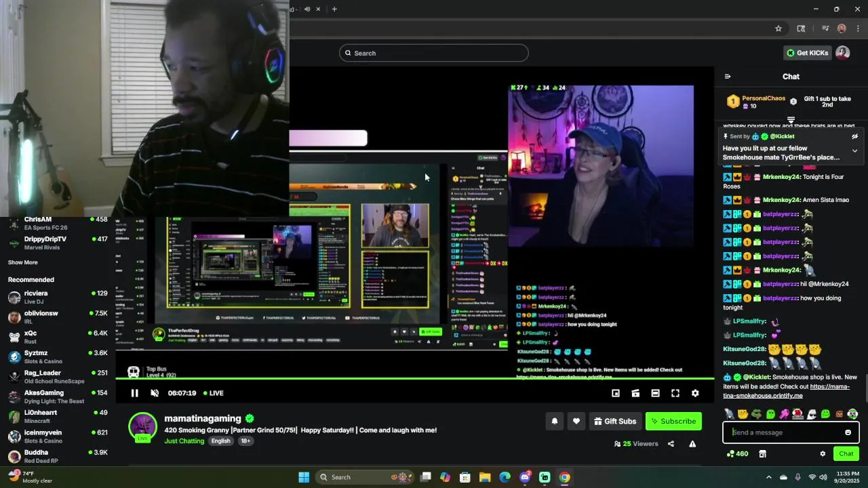The image size is (868, 488).
Task: Select the 18+ tag
Action: [245, 441]
